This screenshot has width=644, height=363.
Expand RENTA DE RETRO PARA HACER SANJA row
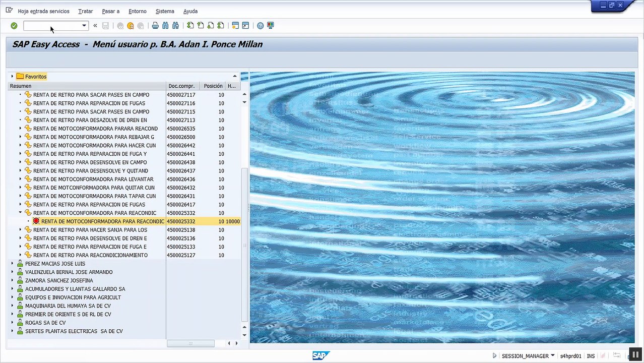coord(20,230)
